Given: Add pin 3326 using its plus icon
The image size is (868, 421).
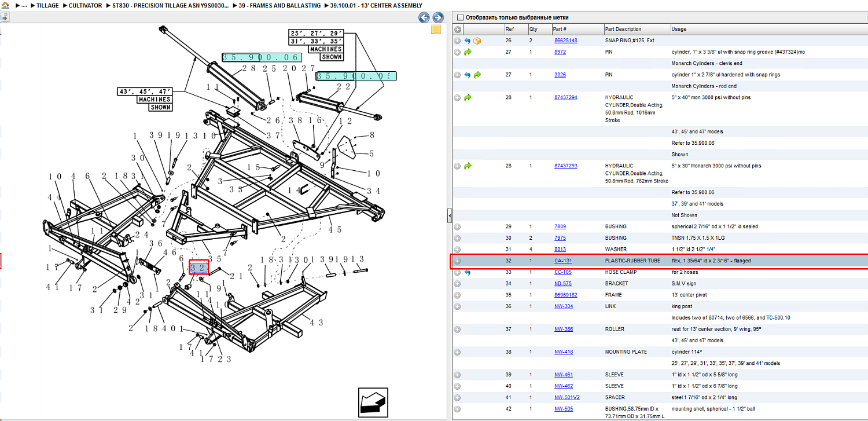Looking at the screenshot, I should (x=457, y=75).
